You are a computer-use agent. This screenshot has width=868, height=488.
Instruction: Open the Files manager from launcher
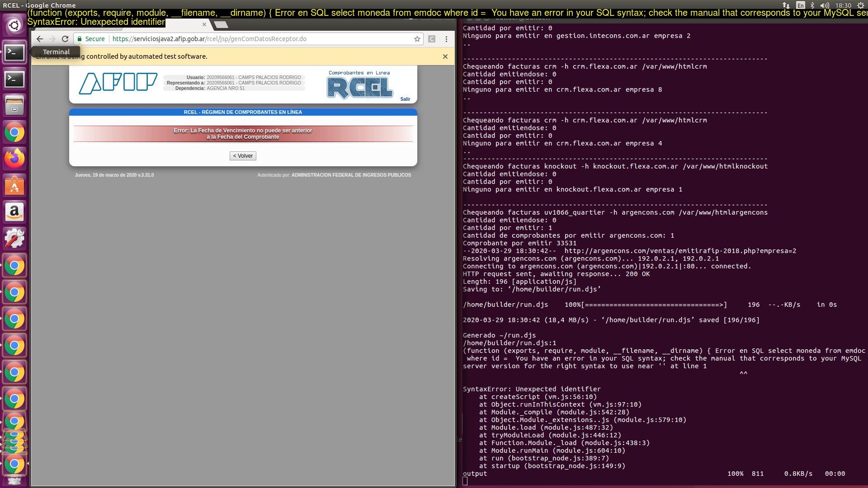click(x=14, y=105)
